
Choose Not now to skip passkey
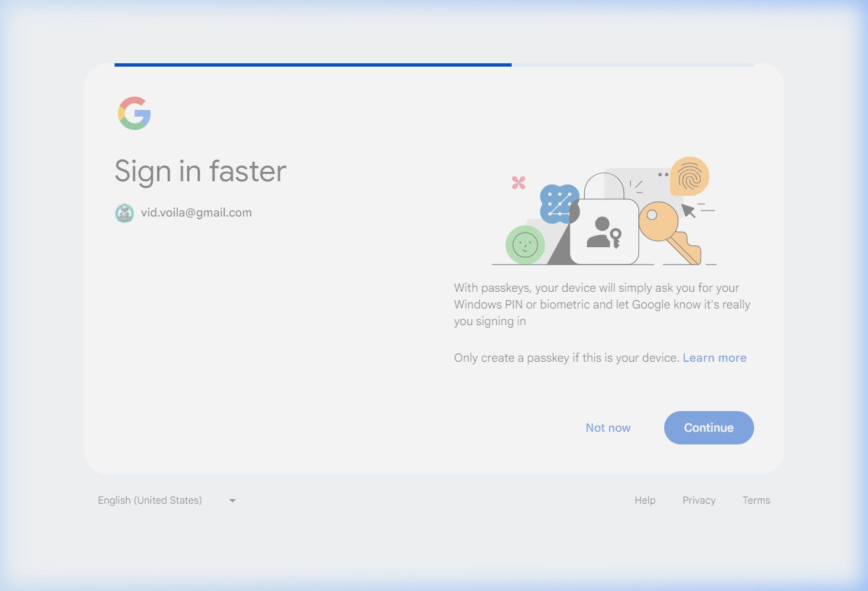pos(608,428)
